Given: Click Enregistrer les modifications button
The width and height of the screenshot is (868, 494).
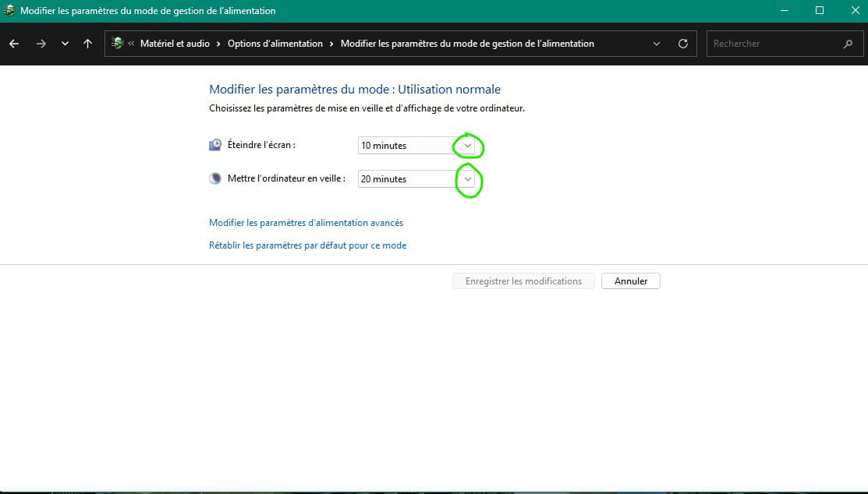Looking at the screenshot, I should coord(523,281).
